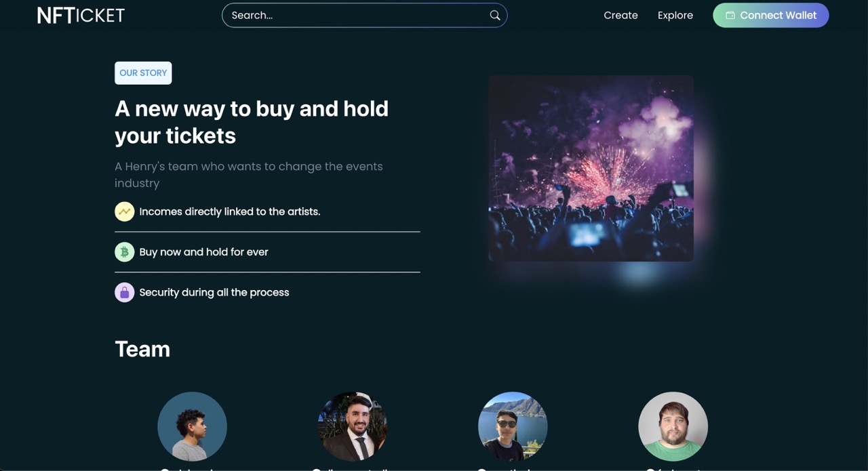
Task: Click the OUR STORY badge
Action: [143, 73]
